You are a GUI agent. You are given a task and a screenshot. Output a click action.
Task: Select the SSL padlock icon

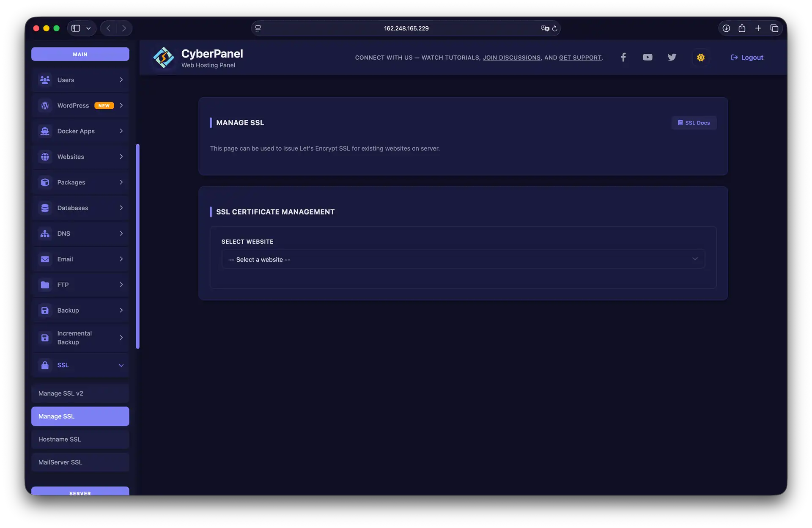pos(45,365)
